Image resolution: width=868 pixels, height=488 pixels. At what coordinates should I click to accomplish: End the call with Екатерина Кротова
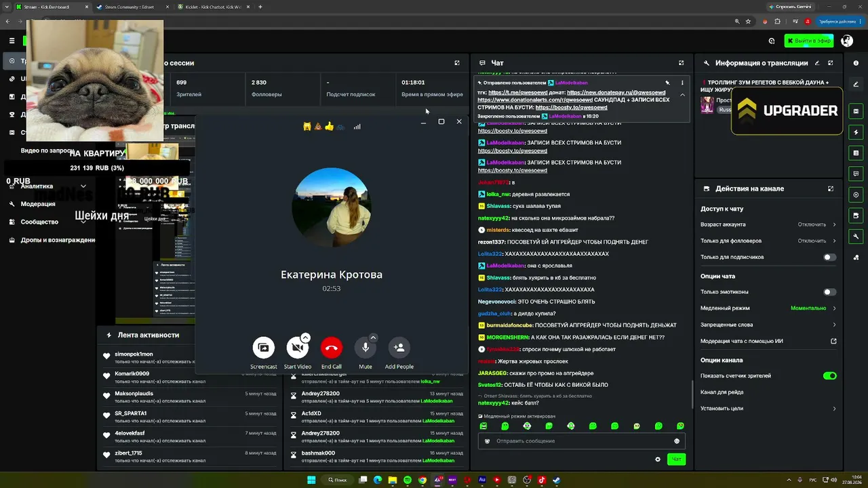[x=332, y=348]
